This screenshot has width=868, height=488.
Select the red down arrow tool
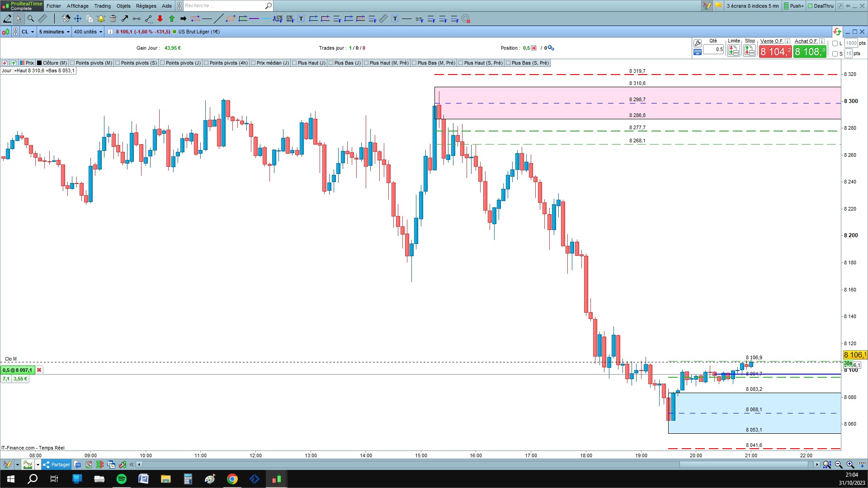coord(160,19)
